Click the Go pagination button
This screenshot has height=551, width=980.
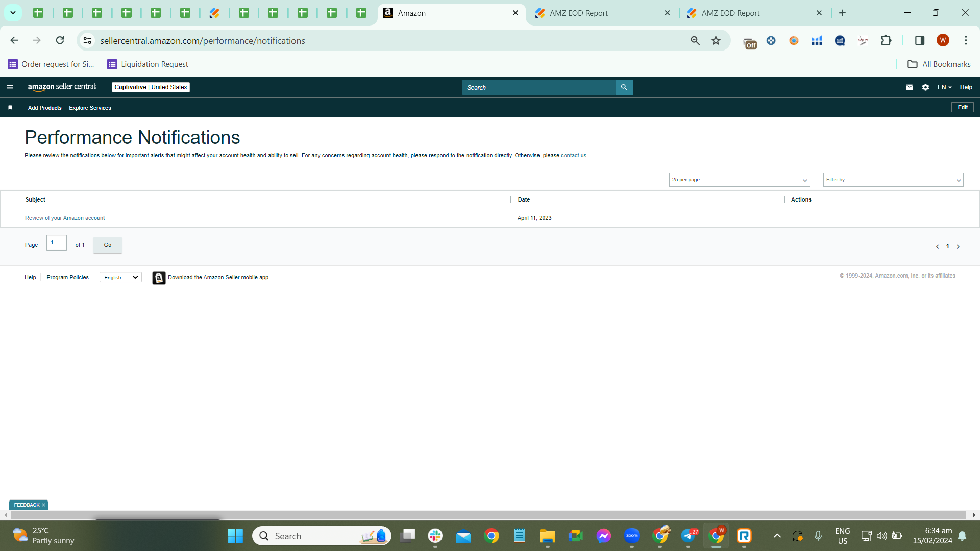107,245
